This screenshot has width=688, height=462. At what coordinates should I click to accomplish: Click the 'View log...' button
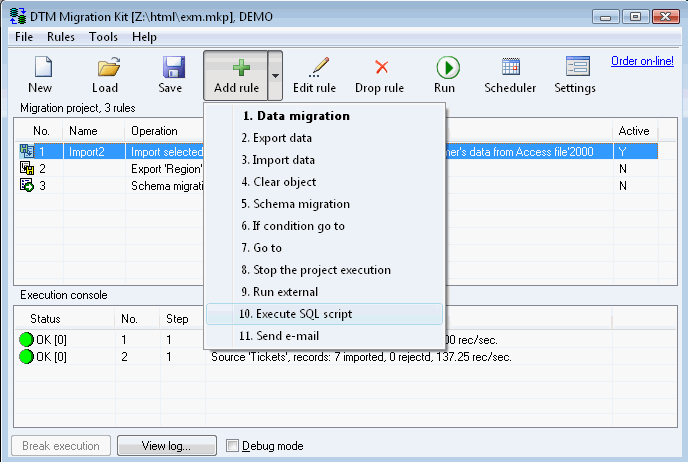tap(167, 446)
